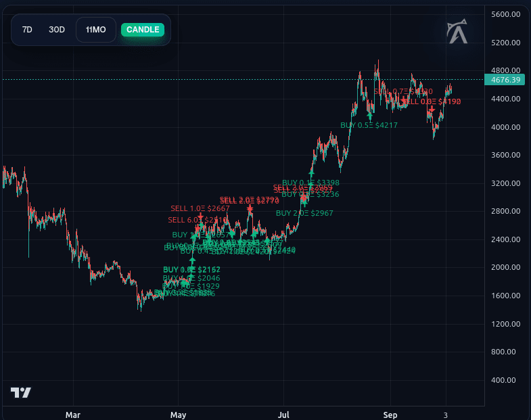Click the current price tag 4676.39

[x=505, y=80]
